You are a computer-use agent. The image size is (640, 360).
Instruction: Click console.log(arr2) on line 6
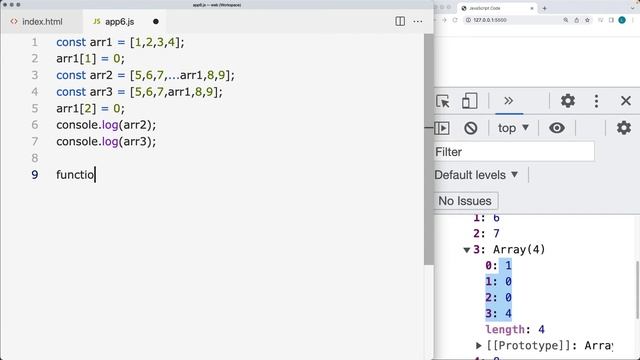coord(106,125)
